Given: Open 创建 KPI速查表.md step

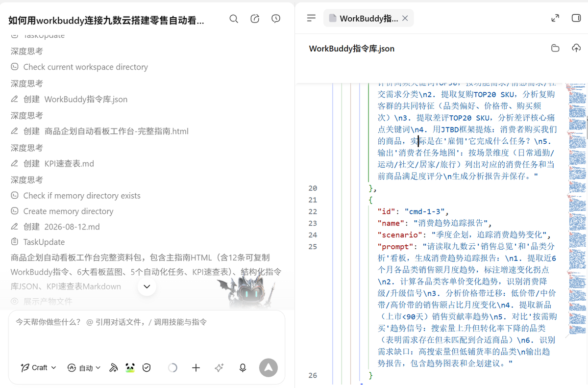Looking at the screenshot, I should 52,163.
